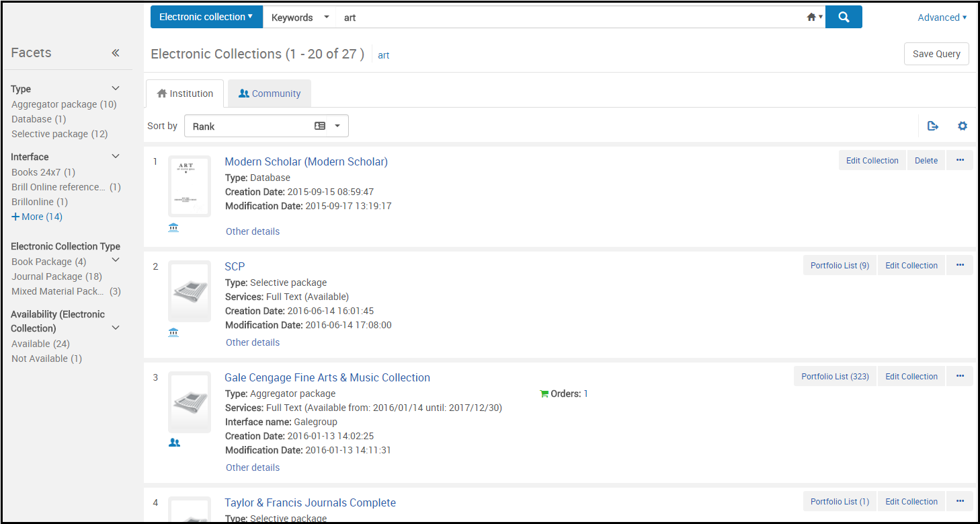Open the Modern Scholar (Modern Scholar) title
The height and width of the screenshot is (524, 980).
click(306, 161)
